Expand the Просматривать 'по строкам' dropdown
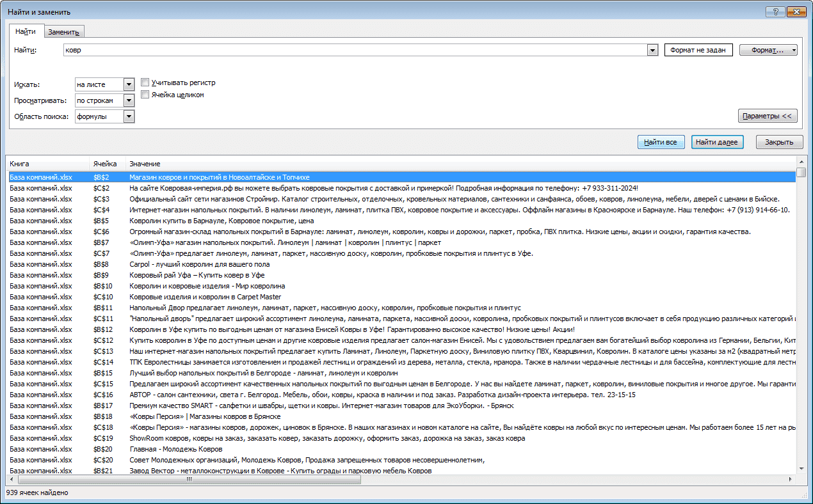The height and width of the screenshot is (504, 813). click(129, 100)
